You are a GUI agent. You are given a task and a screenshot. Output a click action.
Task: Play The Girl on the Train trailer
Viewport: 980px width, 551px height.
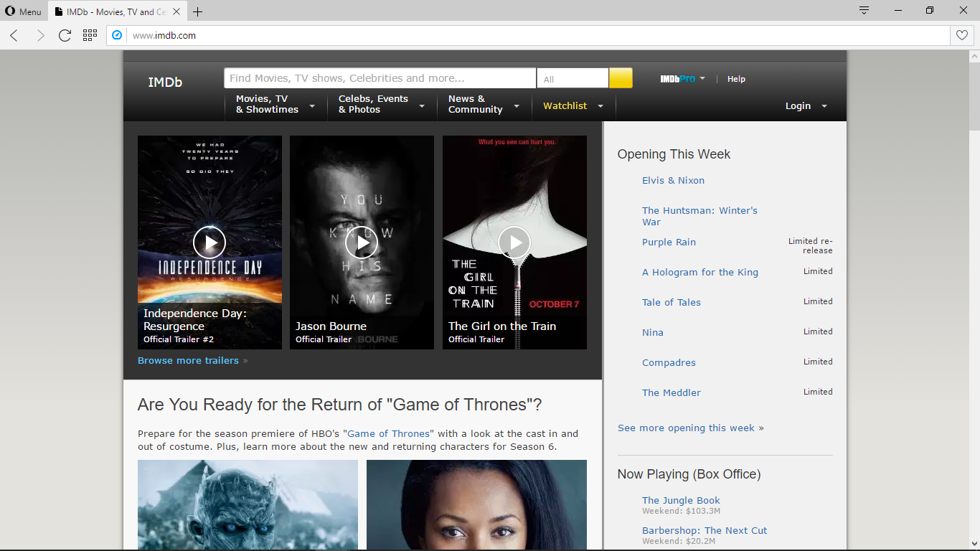click(514, 242)
